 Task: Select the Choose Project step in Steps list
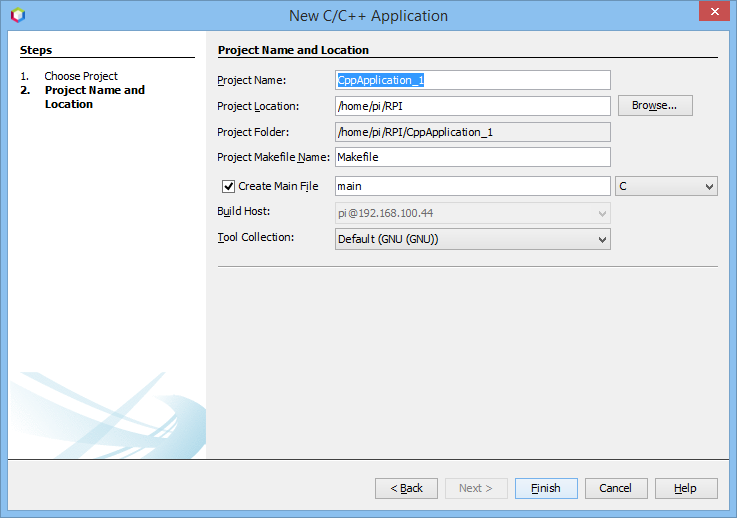pyautogui.click(x=80, y=76)
